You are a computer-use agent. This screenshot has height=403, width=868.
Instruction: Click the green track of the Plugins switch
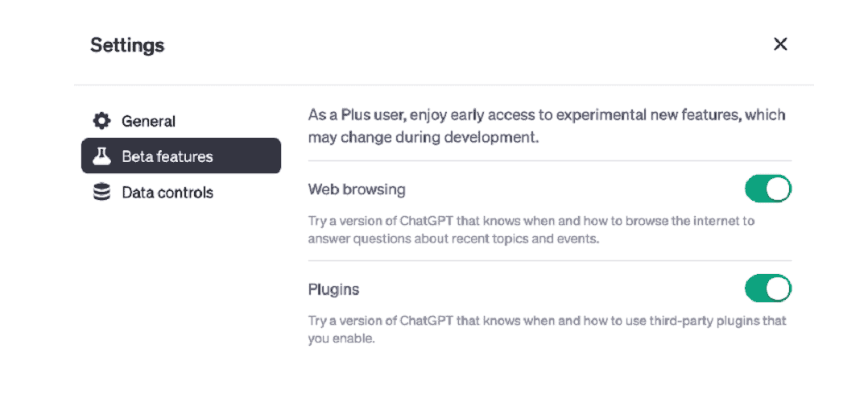[x=755, y=289]
